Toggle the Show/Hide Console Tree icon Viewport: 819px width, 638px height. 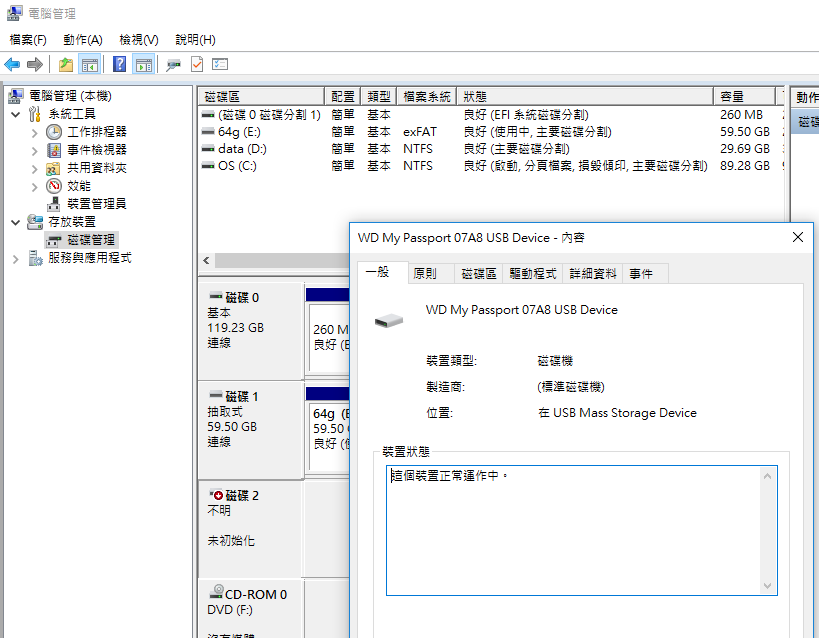[x=89, y=65]
